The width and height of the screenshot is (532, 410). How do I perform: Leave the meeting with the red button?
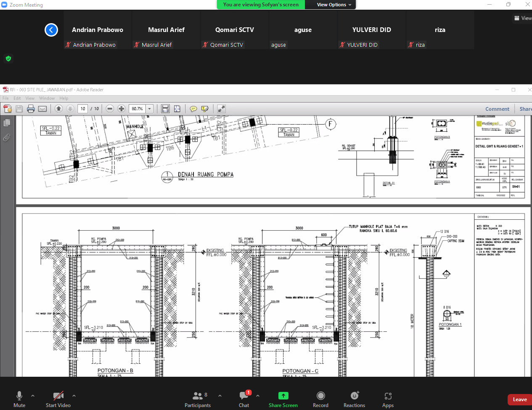tap(519, 399)
